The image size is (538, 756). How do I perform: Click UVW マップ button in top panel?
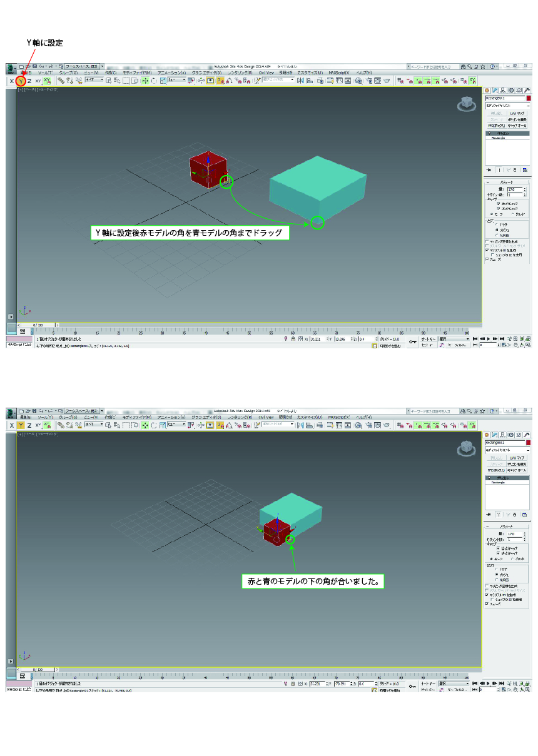[517, 113]
